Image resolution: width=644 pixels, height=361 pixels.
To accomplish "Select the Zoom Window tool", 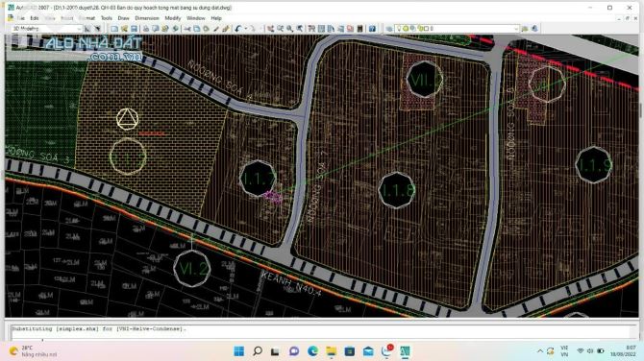I will pyautogui.click(x=289, y=28).
